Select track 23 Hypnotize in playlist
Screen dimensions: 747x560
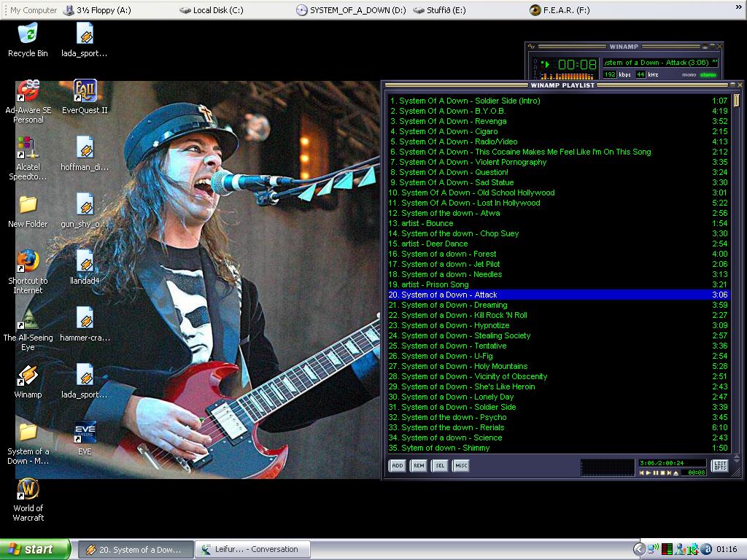click(559, 325)
